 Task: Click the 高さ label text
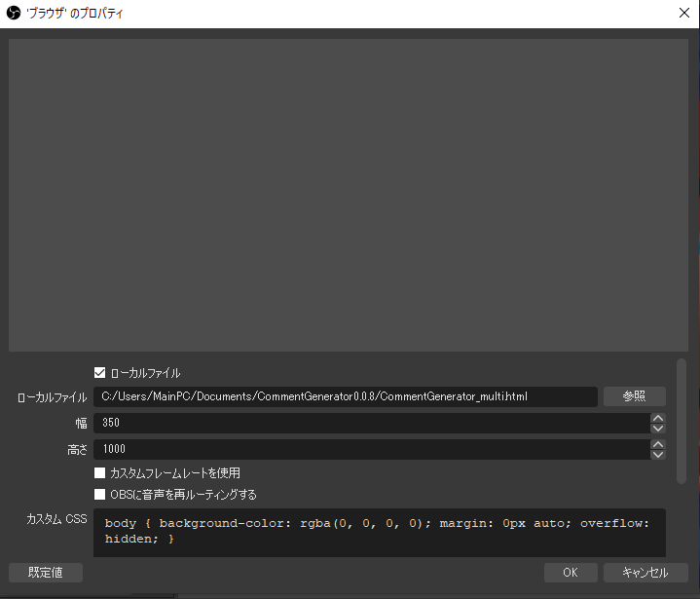tap(77, 449)
